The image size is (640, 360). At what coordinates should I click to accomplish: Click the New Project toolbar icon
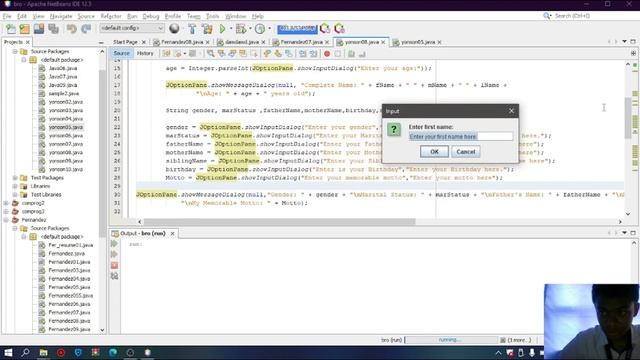point(24,29)
